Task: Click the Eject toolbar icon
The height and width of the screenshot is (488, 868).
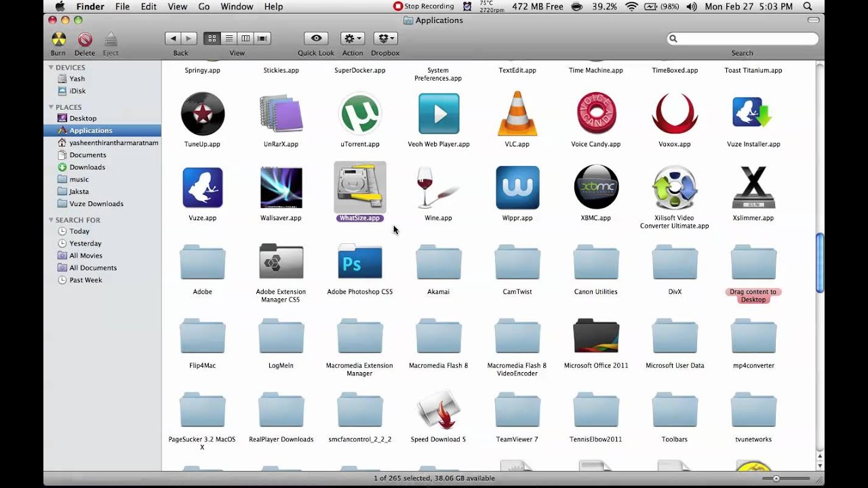Action: pos(111,39)
